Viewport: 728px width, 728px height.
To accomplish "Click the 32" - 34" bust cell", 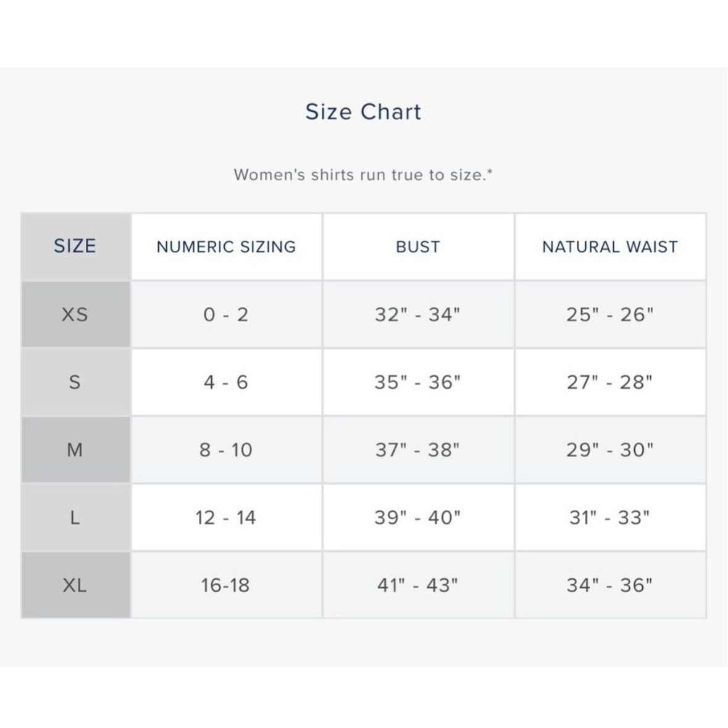I will 418,314.
